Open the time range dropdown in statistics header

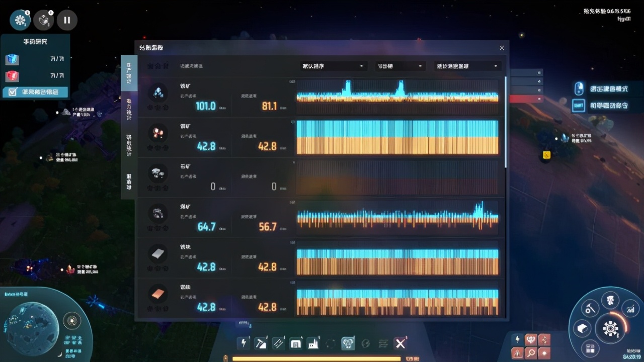click(399, 65)
